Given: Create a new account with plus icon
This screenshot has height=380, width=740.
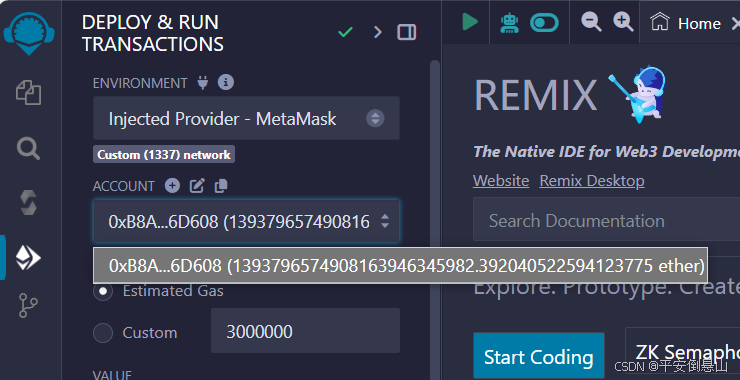Looking at the screenshot, I should [x=172, y=186].
